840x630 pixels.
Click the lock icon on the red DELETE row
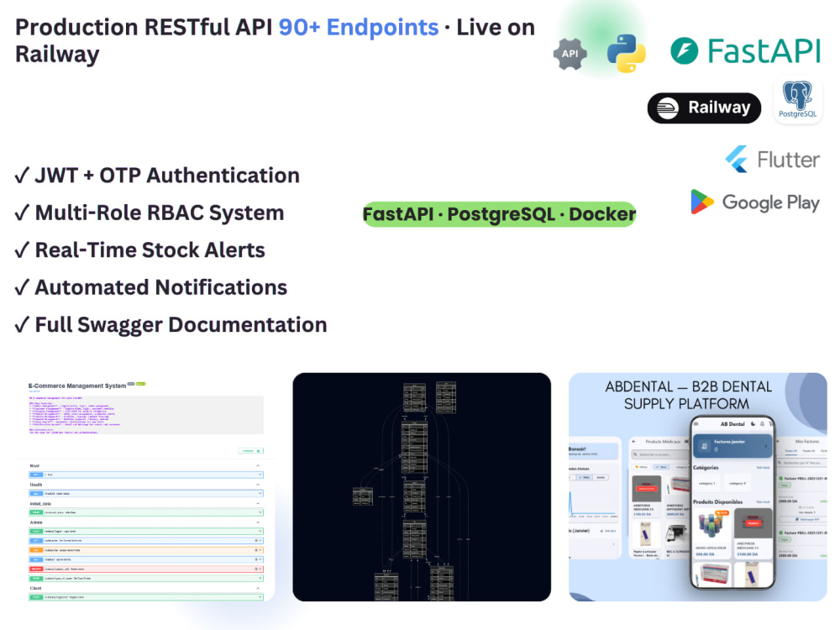[x=256, y=569]
